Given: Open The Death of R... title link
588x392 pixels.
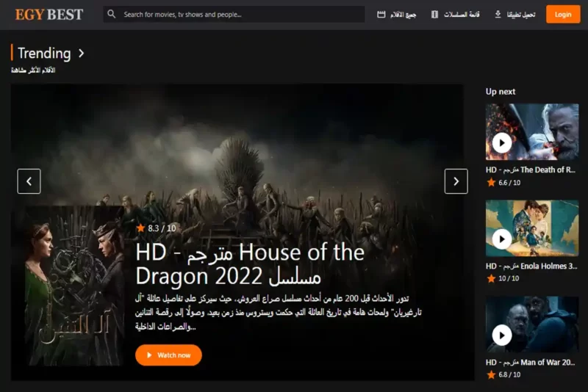Looking at the screenshot, I should [530, 170].
